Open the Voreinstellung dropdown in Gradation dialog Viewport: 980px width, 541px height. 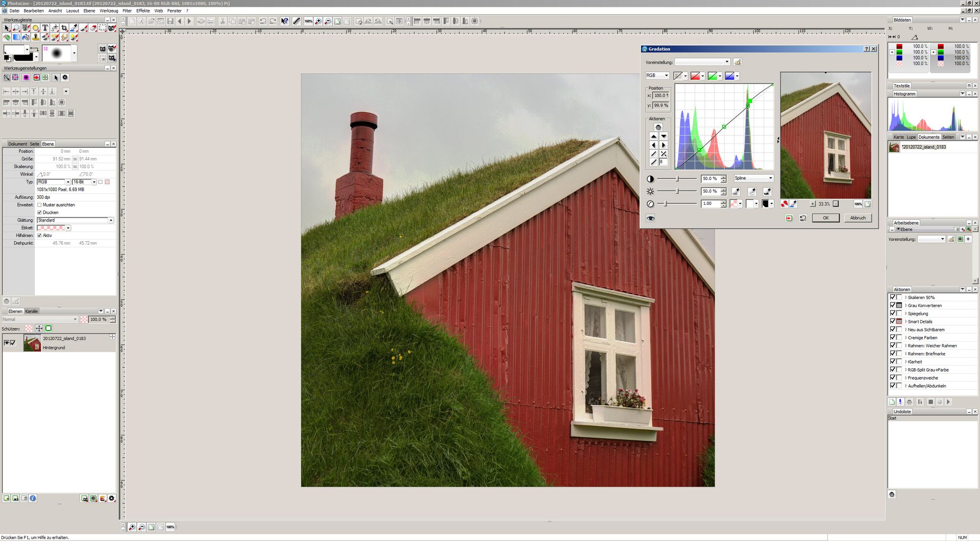(x=702, y=62)
